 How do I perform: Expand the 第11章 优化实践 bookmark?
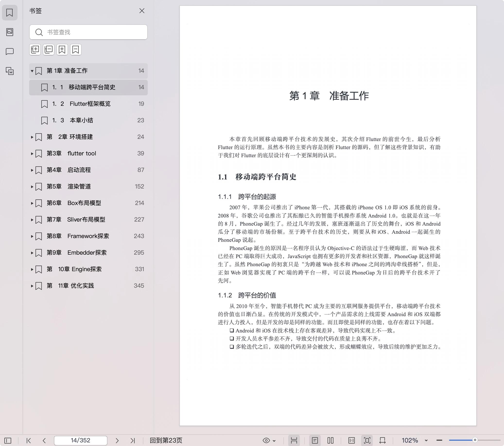[32, 286]
